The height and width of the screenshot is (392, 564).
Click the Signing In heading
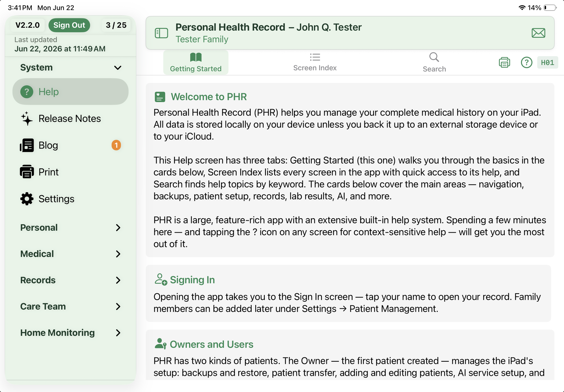point(192,280)
